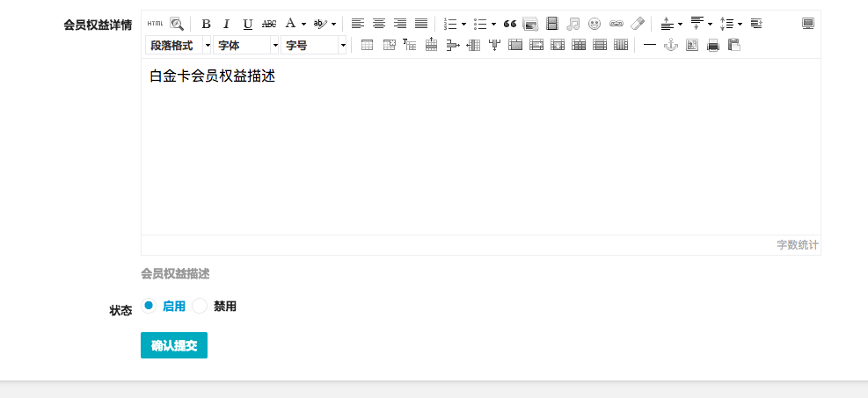Open the 字体 font family dropdown
868x398 pixels.
245,45
